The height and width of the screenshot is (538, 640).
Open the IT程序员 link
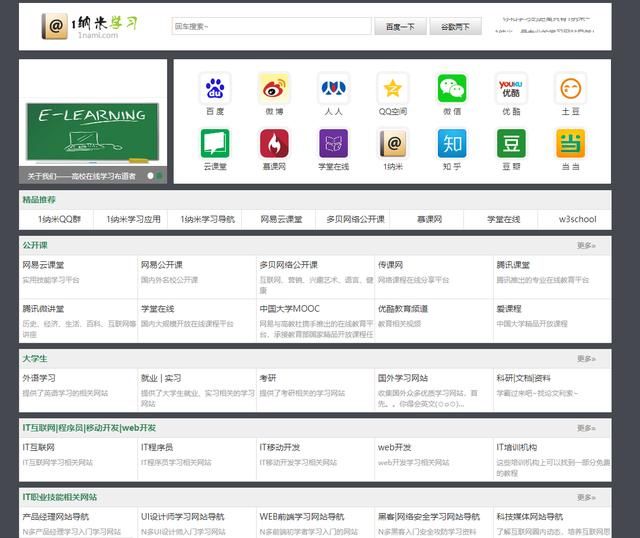coord(157,448)
